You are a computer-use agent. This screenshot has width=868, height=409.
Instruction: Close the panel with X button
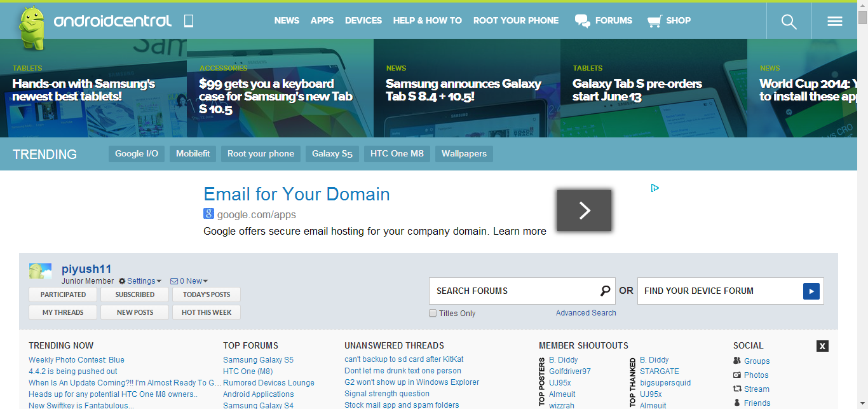click(822, 346)
